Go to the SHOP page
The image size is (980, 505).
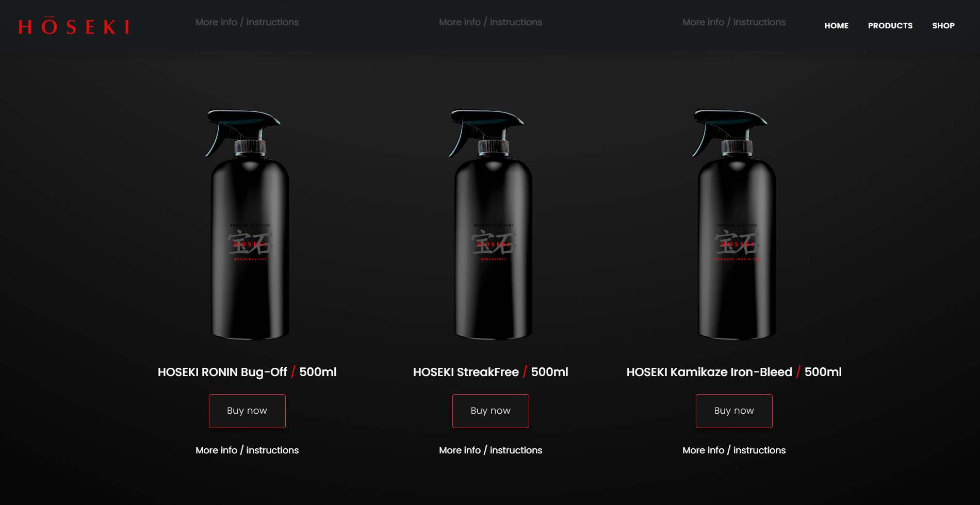point(943,25)
